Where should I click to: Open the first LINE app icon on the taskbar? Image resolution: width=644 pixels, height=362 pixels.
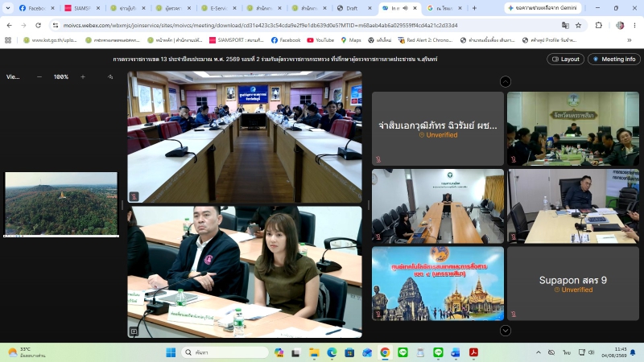(x=403, y=352)
